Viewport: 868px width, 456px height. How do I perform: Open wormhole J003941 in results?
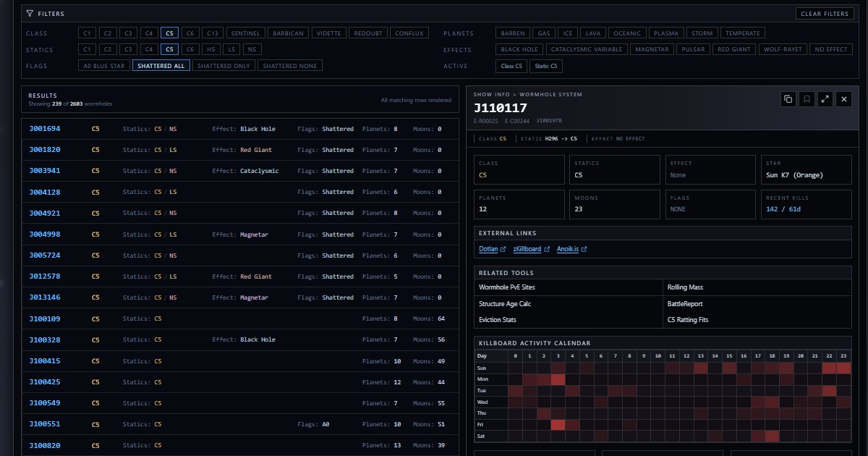[x=240, y=171]
